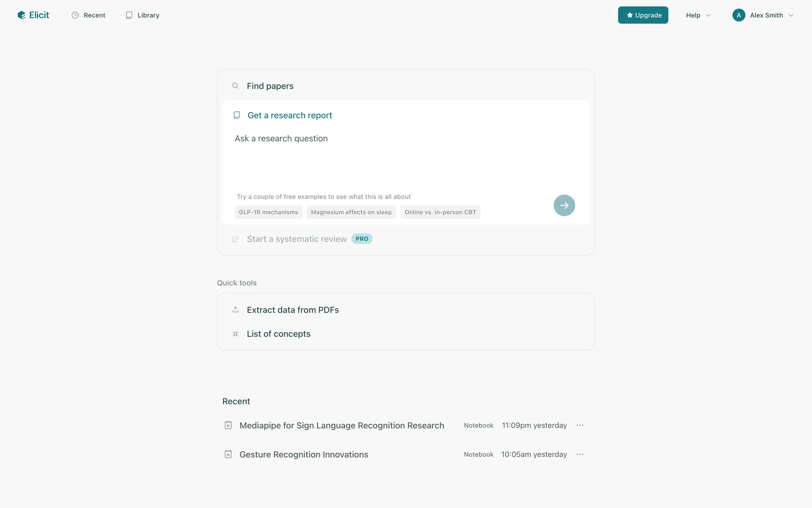This screenshot has width=812, height=508.
Task: Open options menu for Mediapipe notebook
Action: (x=580, y=425)
